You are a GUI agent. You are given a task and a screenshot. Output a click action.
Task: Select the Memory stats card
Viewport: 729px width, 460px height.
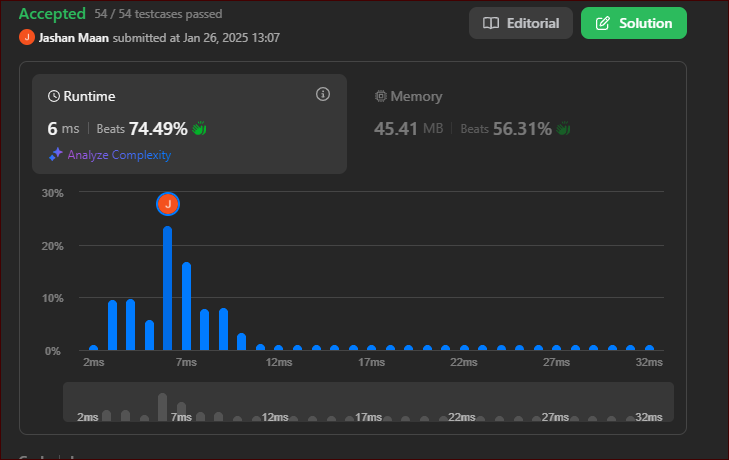[x=516, y=124]
